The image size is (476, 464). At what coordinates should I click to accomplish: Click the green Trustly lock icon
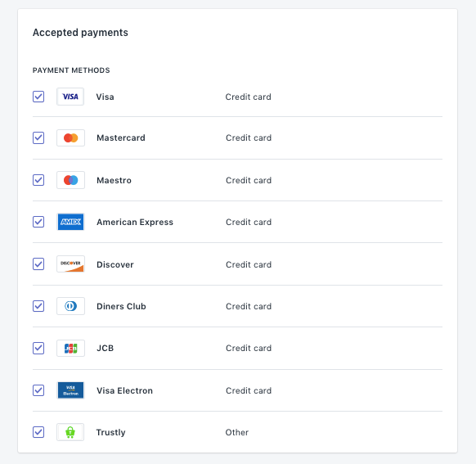(70, 432)
